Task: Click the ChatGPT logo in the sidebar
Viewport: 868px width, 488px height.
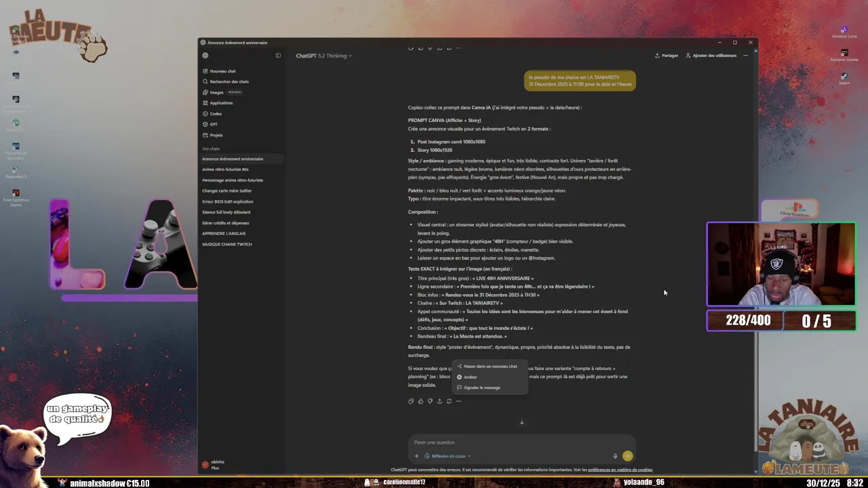Action: [205, 56]
